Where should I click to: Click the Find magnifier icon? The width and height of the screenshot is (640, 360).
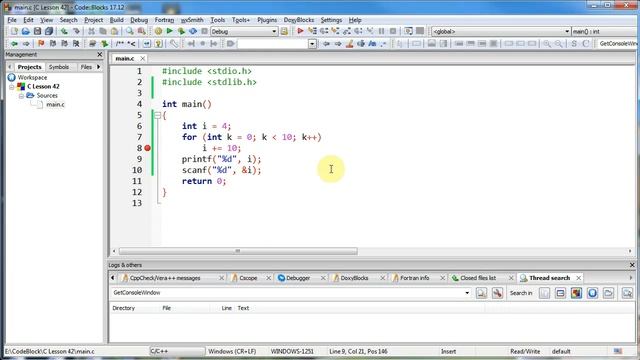tap(130, 31)
